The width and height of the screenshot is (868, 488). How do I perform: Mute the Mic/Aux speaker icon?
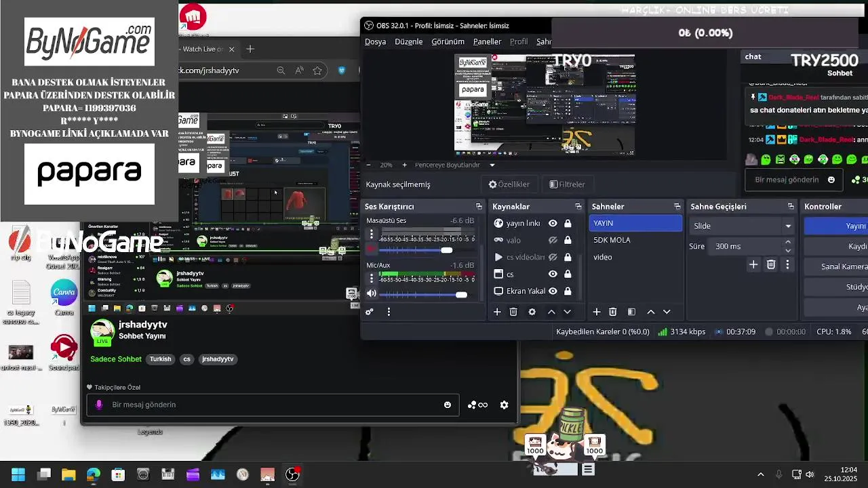[371, 293]
